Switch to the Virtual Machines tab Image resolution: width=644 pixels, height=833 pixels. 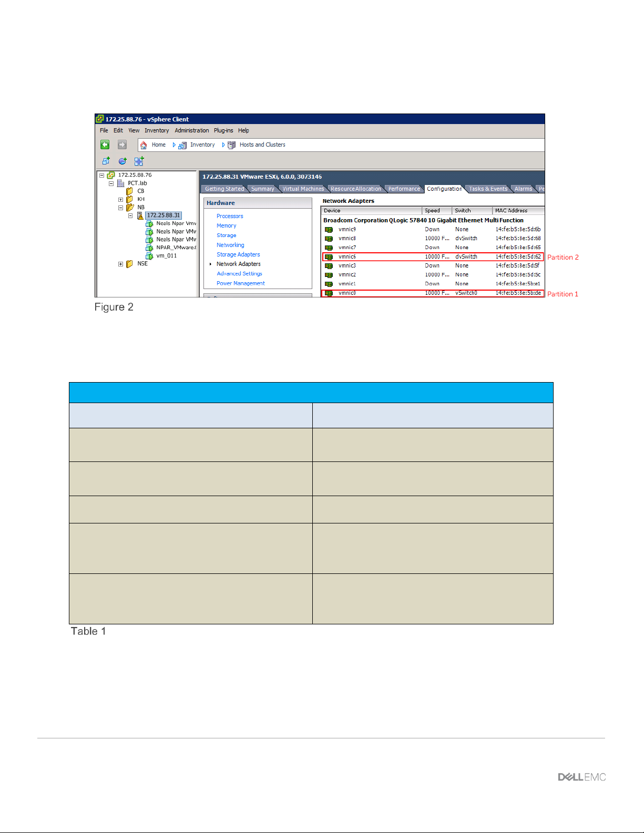(x=303, y=189)
